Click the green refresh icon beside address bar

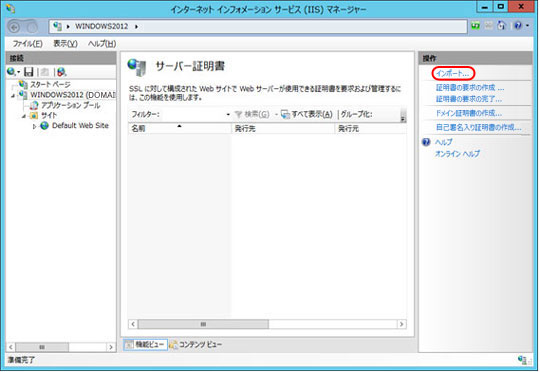pos(476,26)
